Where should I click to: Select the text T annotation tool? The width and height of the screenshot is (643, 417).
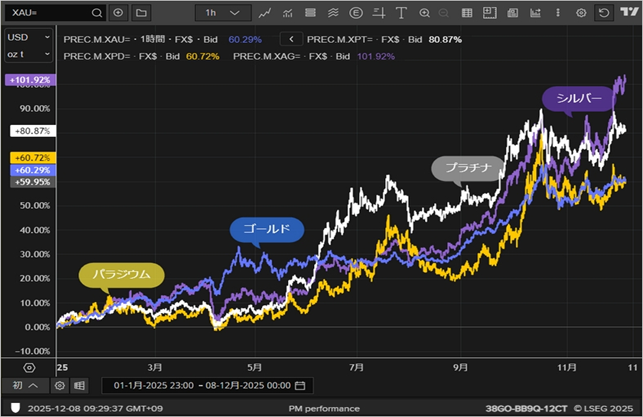click(402, 13)
